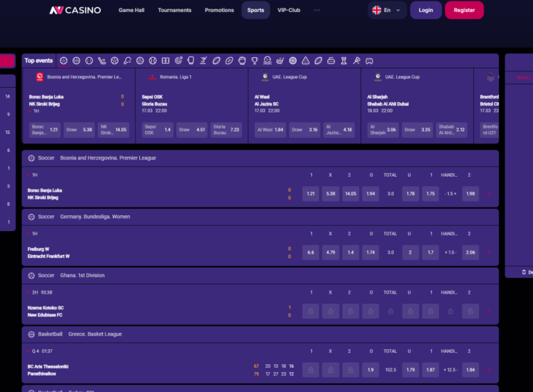Click the locked odds for Nzema Kotoko win

[x=310, y=311]
